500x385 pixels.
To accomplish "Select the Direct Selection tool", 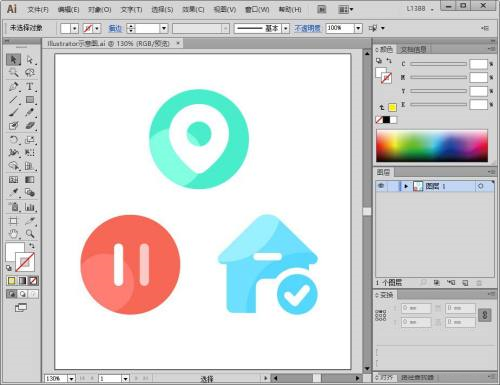I will tap(30, 60).
